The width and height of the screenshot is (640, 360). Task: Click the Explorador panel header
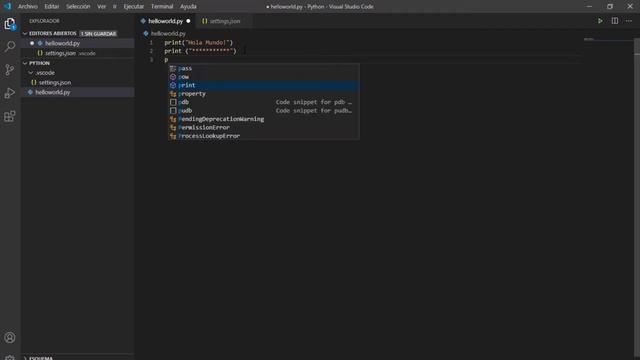point(44,21)
